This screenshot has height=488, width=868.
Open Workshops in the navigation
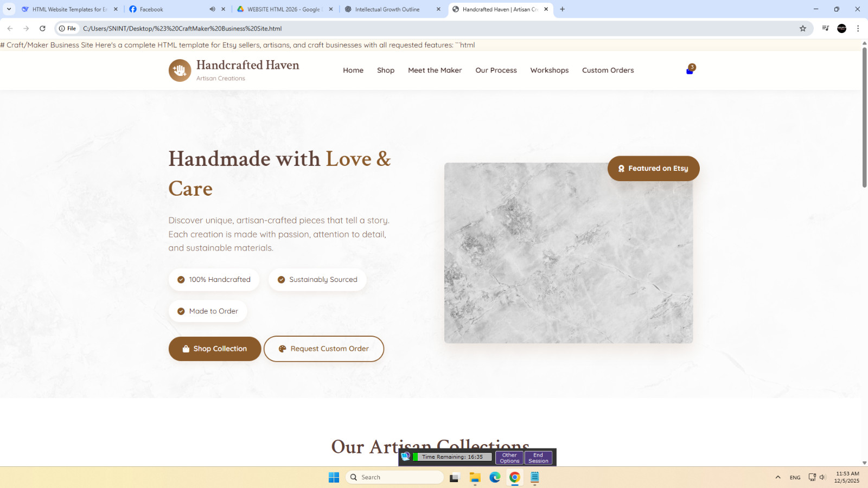(x=550, y=70)
